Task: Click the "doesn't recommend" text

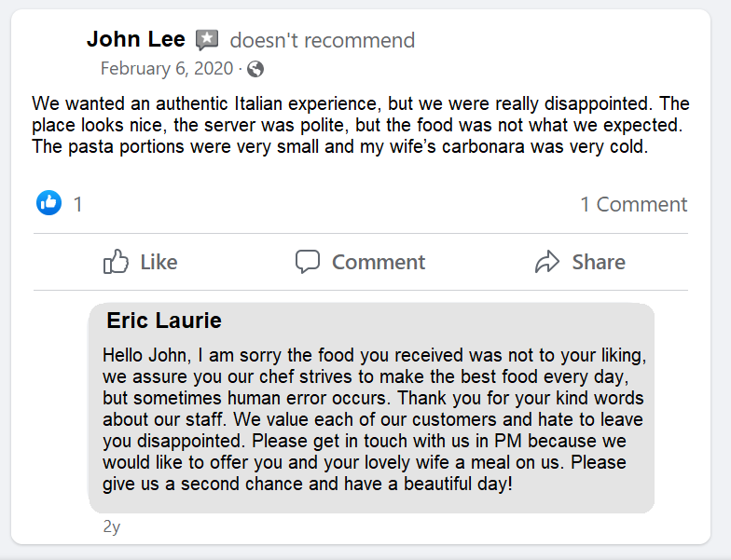Action: pyautogui.click(x=322, y=40)
